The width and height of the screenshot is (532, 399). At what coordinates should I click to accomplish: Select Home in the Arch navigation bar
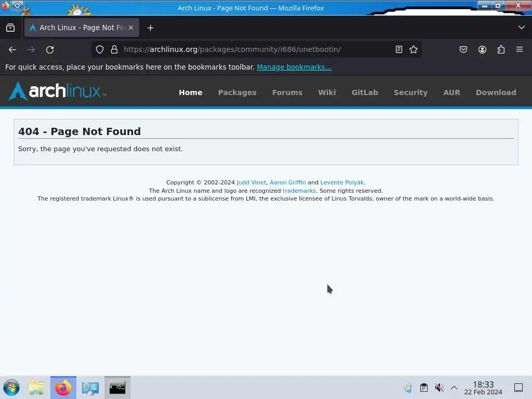coord(191,92)
